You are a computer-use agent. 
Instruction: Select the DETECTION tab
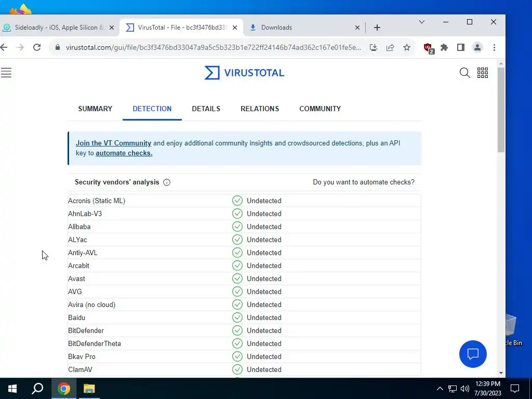tap(152, 109)
